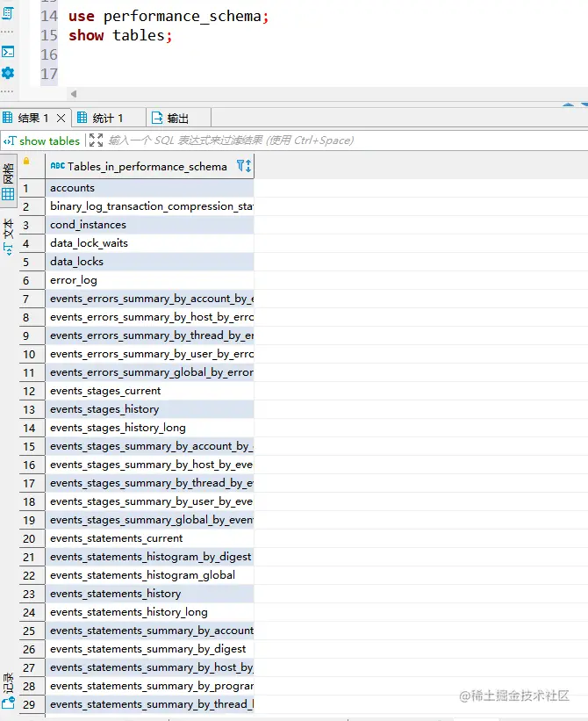Select events_statements_summary_by_host row
Screen dimensions: 588x721
(149, 667)
